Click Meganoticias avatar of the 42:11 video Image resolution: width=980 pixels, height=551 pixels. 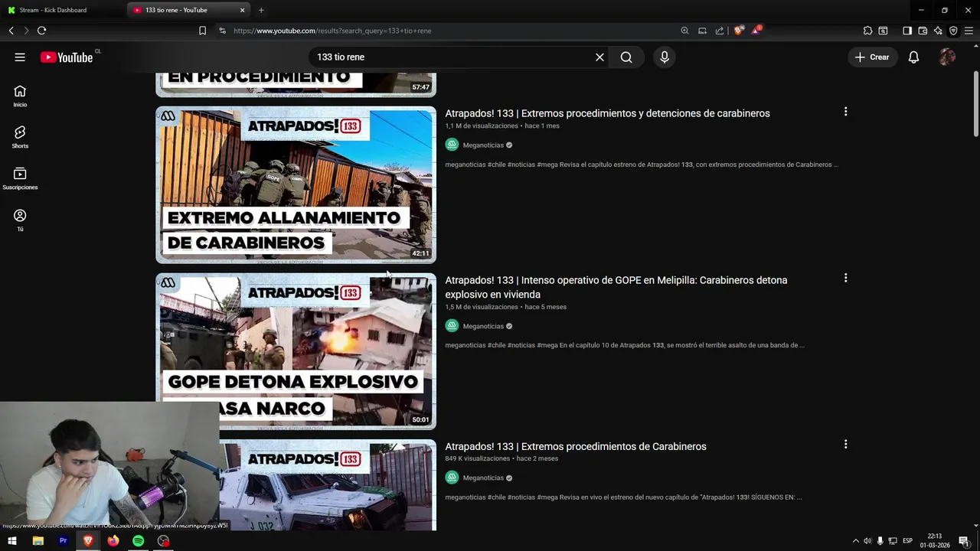coord(452,145)
